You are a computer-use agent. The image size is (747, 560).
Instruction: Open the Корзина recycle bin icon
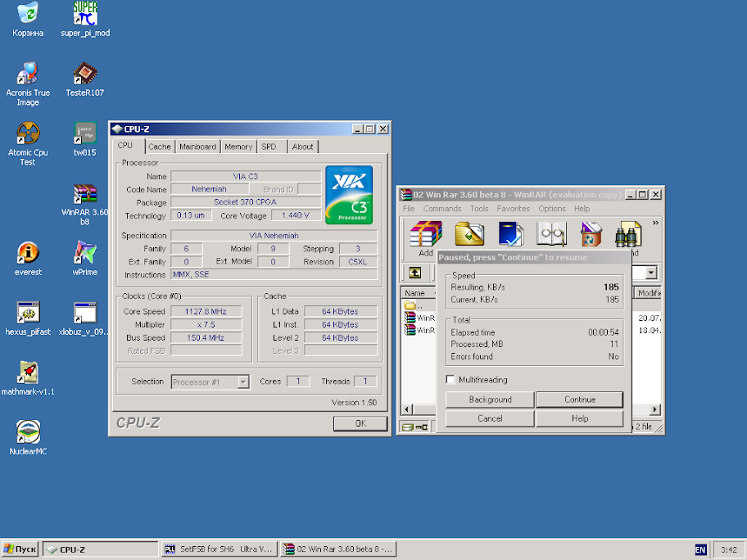coord(28,19)
